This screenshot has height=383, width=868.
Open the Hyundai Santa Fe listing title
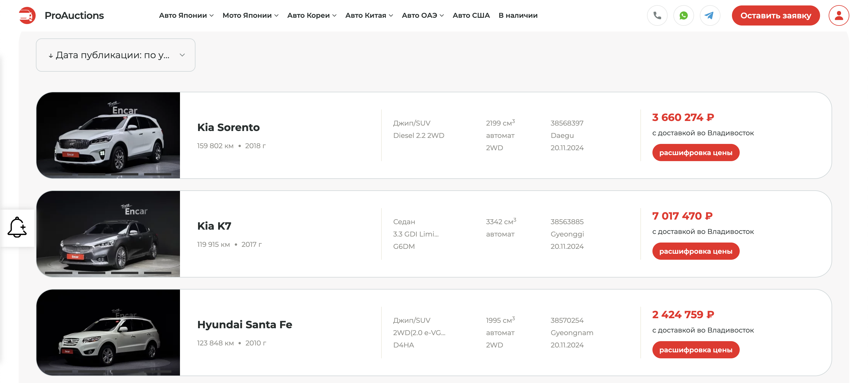tap(245, 325)
